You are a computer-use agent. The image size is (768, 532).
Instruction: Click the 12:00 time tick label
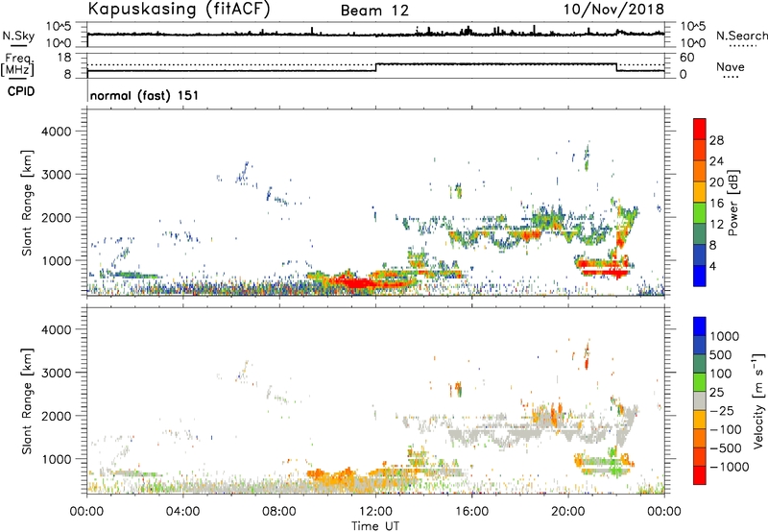(x=375, y=512)
